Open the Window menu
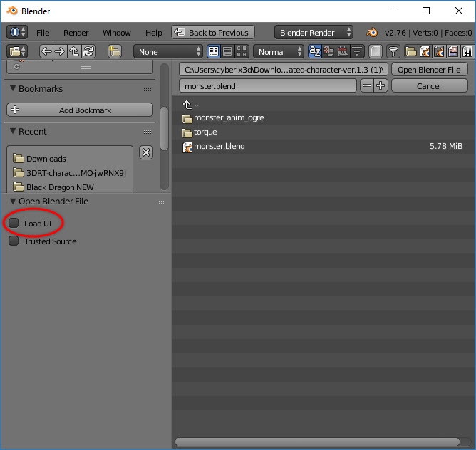 click(117, 33)
